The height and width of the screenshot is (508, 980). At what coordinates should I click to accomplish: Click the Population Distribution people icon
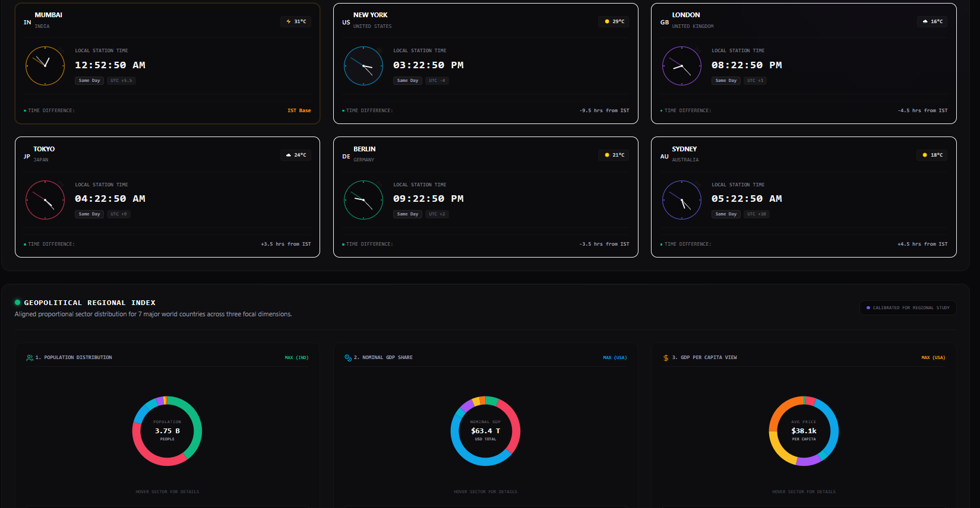pyautogui.click(x=30, y=358)
